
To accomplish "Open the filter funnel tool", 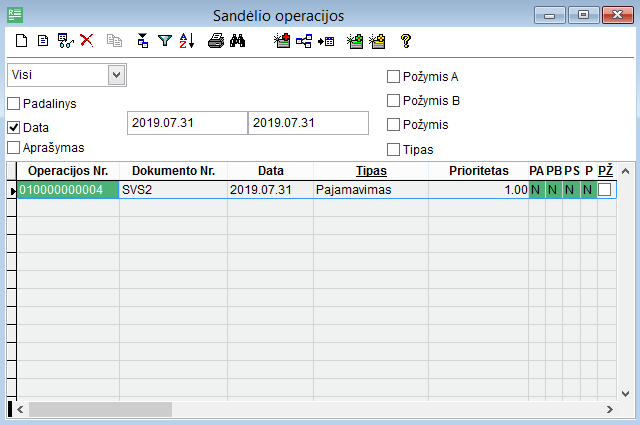I will tap(165, 41).
